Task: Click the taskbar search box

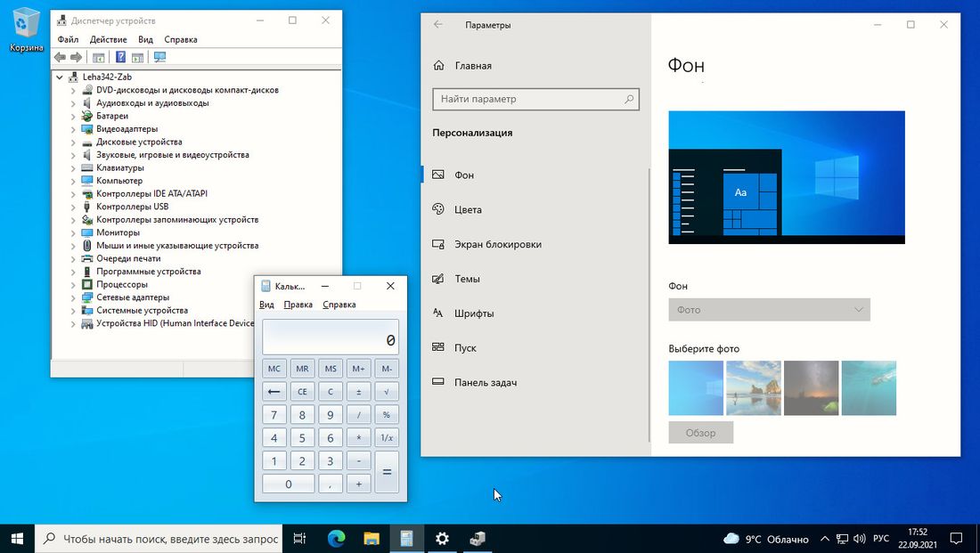Action: point(158,539)
